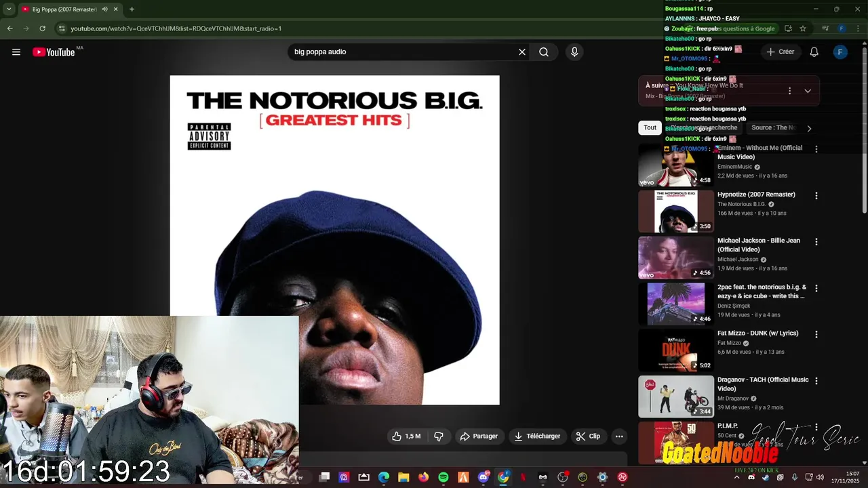Screen dimensions: 868x488
Task: Open more actions ellipsis under the video
Action: 619,436
